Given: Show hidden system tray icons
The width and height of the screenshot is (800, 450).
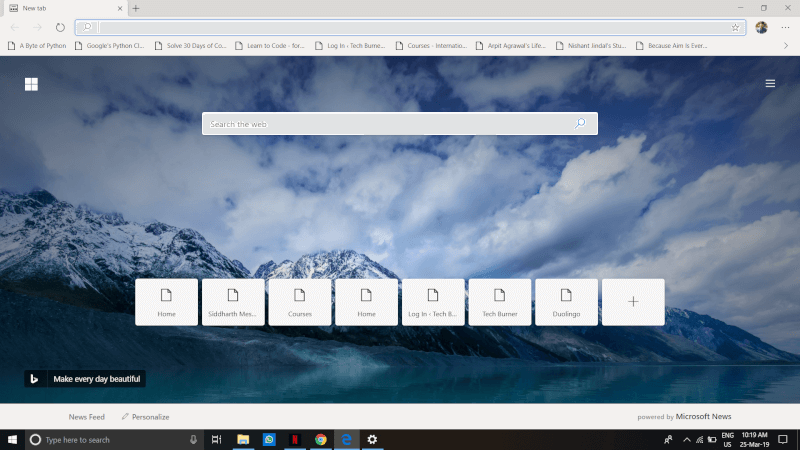Looking at the screenshot, I should (687, 440).
